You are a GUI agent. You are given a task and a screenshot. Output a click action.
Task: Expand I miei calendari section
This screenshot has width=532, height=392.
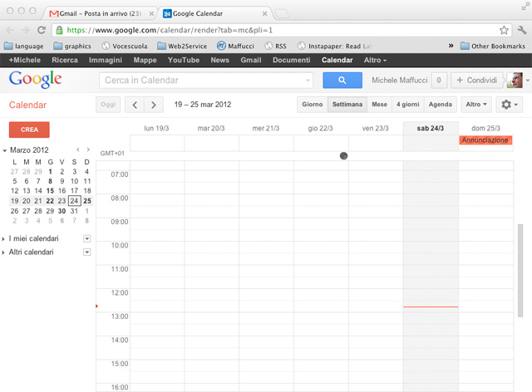(5, 238)
